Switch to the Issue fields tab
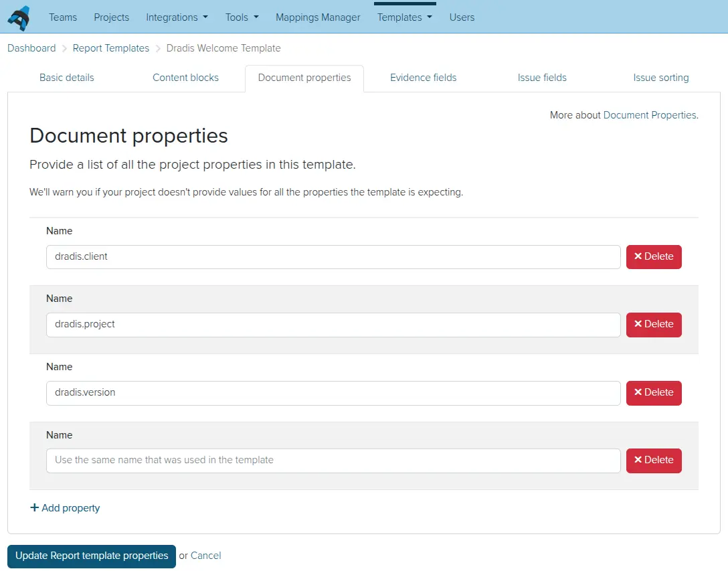This screenshot has width=728, height=571. tap(542, 78)
